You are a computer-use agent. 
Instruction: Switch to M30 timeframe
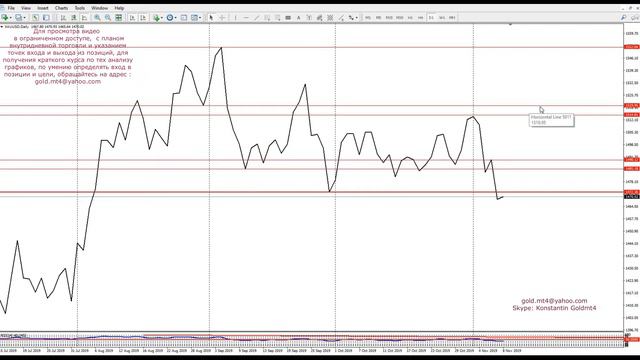coord(400,18)
